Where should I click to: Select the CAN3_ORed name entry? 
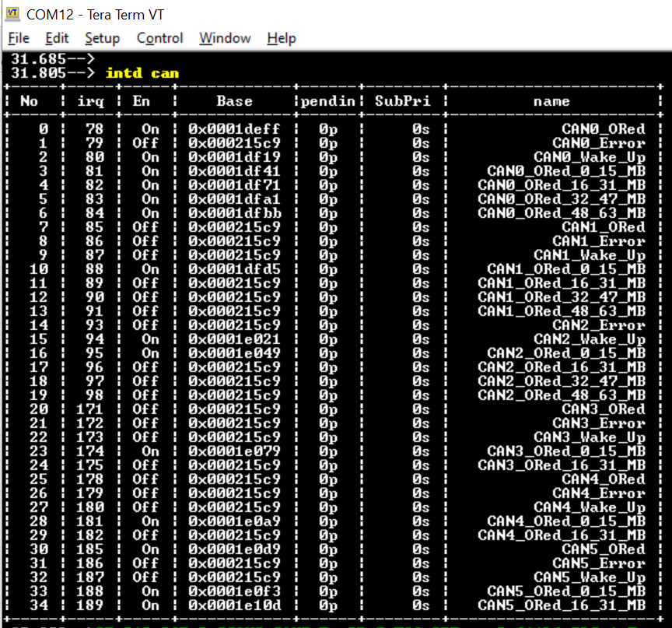604,409
